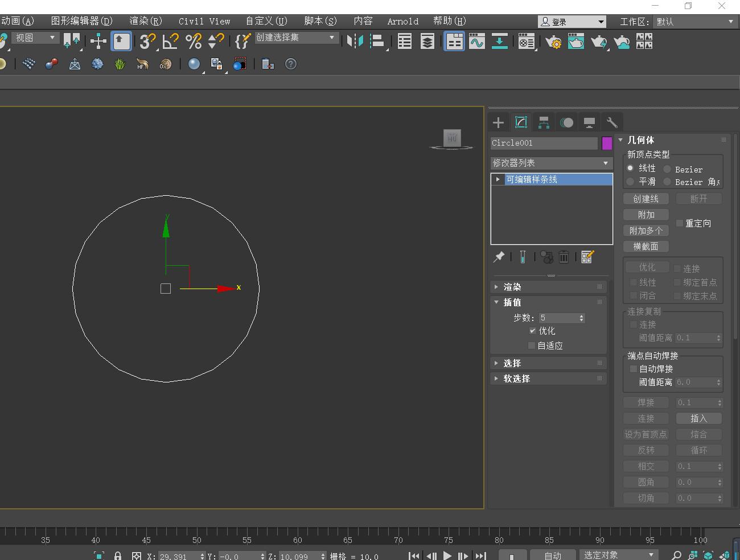Select the Utilities wrench panel icon

coord(612,122)
